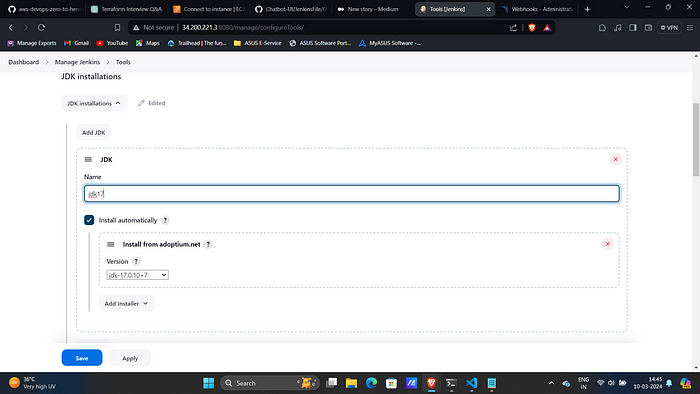The width and height of the screenshot is (700, 394).
Task: Focus the JDK Name input field
Action: click(x=352, y=194)
